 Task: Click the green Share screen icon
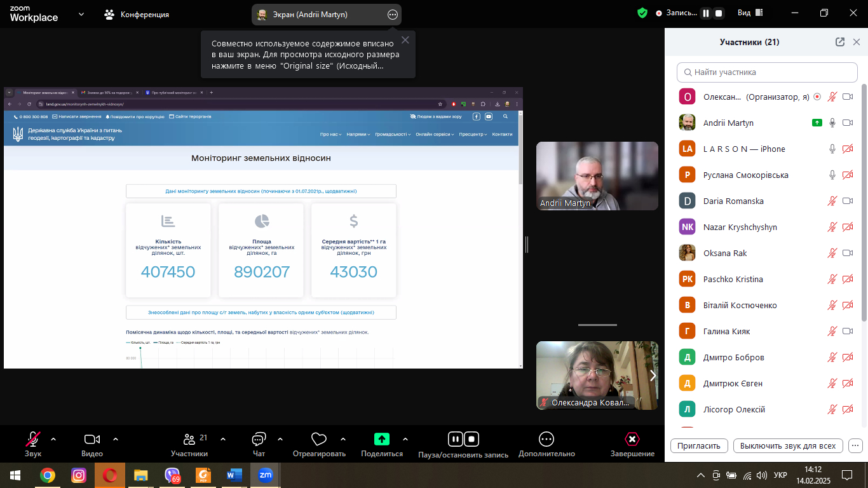(x=381, y=439)
